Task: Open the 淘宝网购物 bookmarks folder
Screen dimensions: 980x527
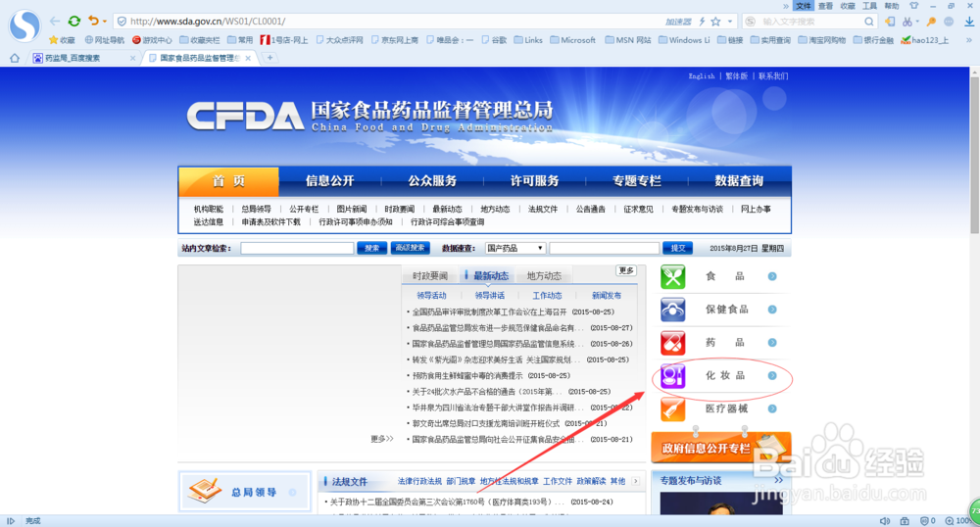Action: point(822,40)
